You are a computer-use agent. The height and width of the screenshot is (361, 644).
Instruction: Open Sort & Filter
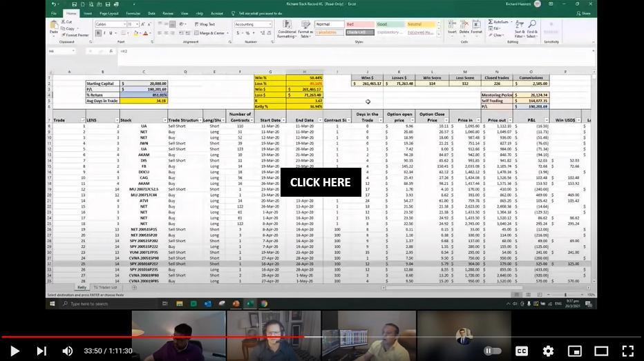point(520,29)
